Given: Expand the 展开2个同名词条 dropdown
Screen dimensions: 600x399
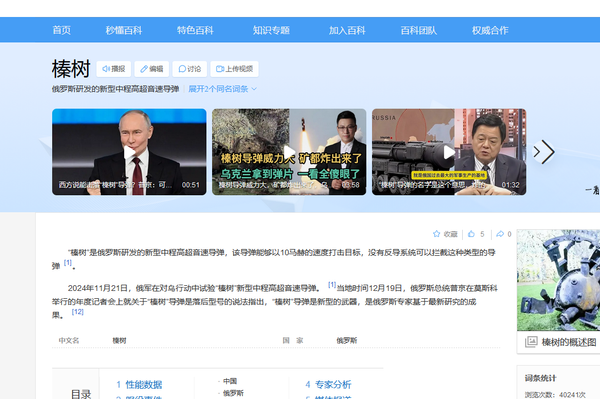Looking at the screenshot, I should click(222, 89).
